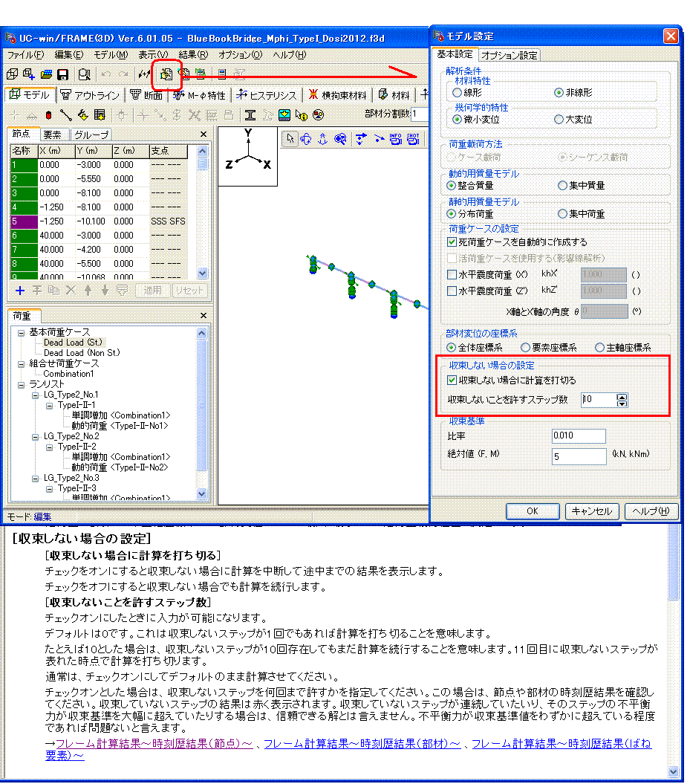Click the キャンセル button
The image size is (690, 784).
591,511
